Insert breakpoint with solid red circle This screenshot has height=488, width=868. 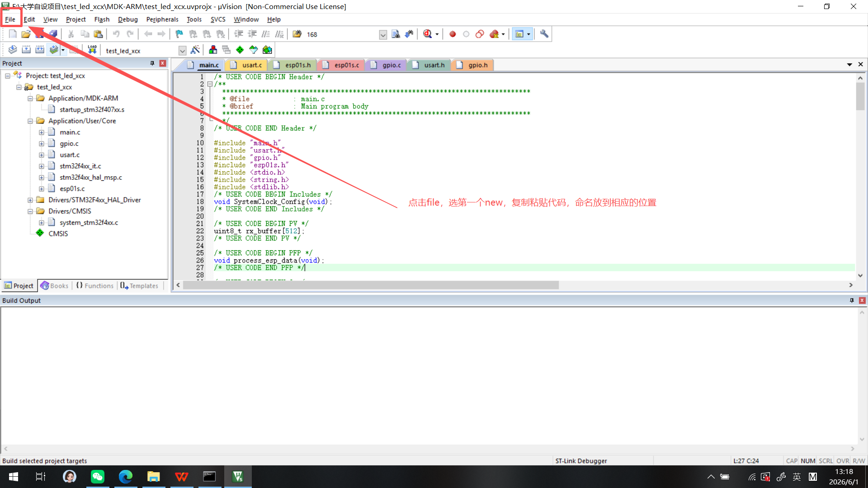point(453,34)
